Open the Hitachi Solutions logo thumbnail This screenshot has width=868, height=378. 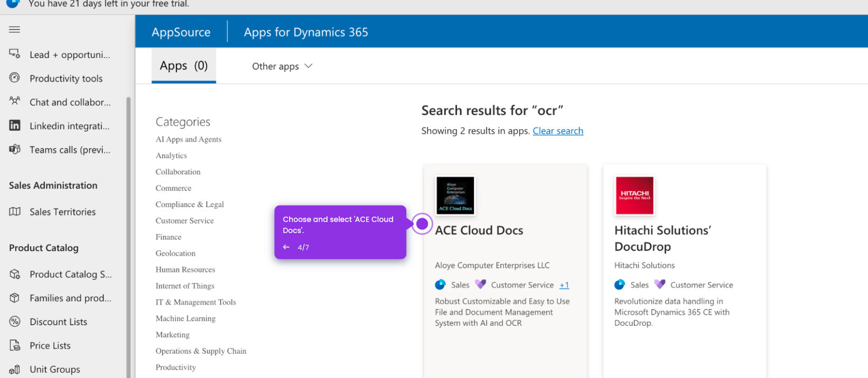(634, 196)
